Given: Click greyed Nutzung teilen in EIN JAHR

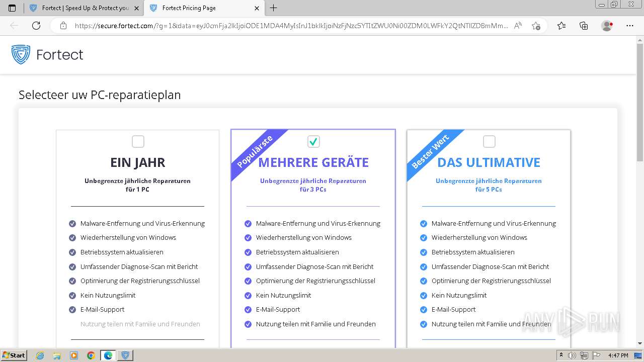Looking at the screenshot, I should (140, 324).
